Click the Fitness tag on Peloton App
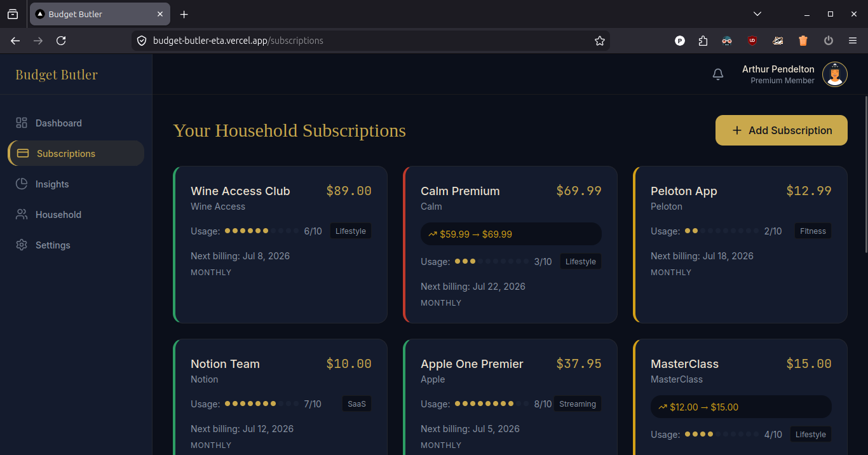Screen dimensions: 868x455 pos(813,231)
